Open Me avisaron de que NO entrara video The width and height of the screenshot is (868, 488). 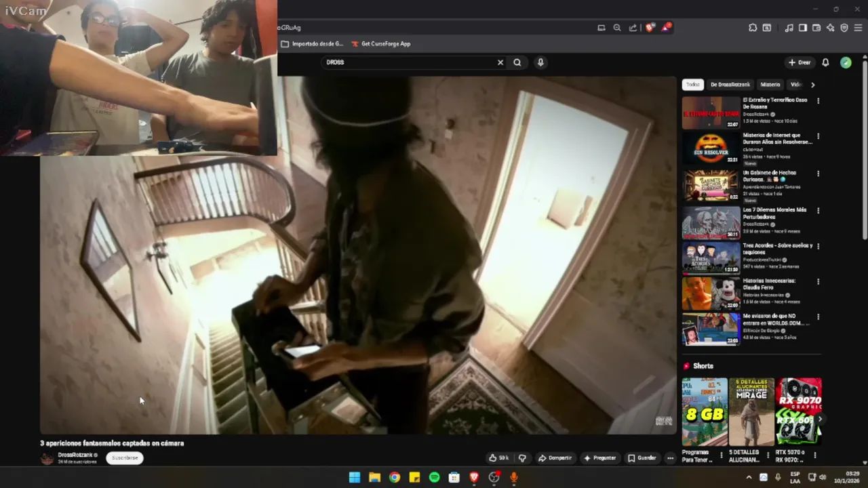(711, 329)
